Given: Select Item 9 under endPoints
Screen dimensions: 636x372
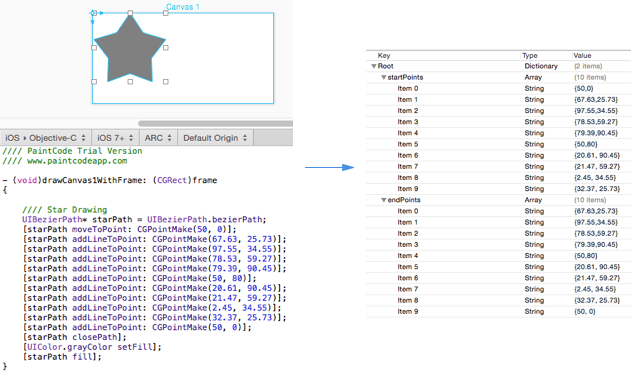Looking at the screenshot, I should coord(498,312).
